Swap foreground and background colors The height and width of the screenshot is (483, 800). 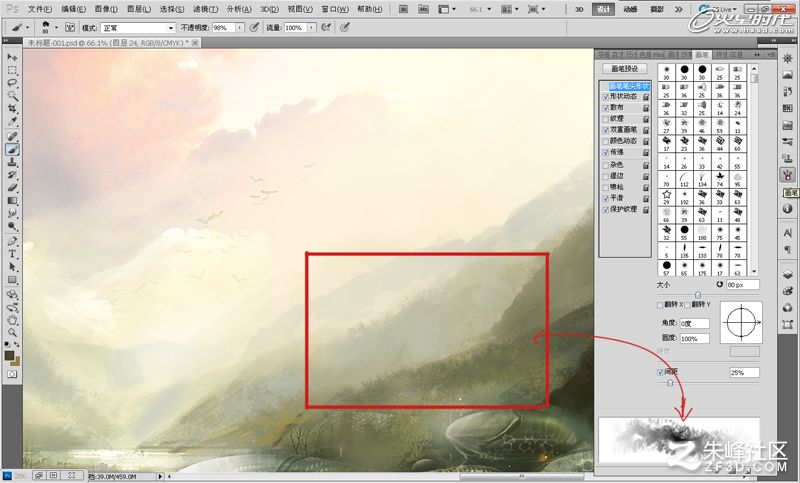[17, 345]
